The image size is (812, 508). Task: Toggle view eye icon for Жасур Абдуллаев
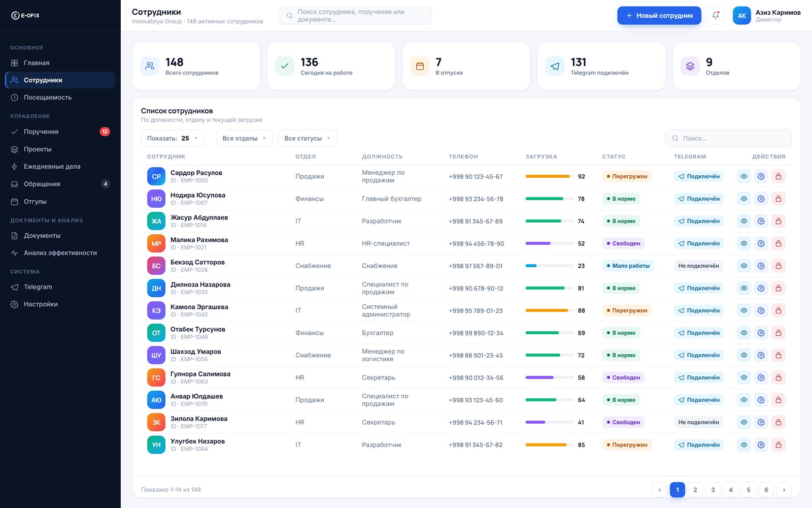(x=743, y=221)
